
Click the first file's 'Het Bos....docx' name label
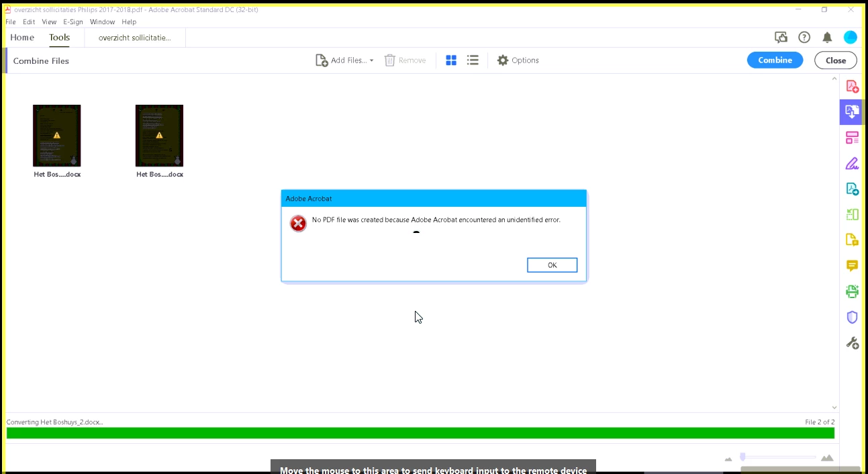point(57,175)
